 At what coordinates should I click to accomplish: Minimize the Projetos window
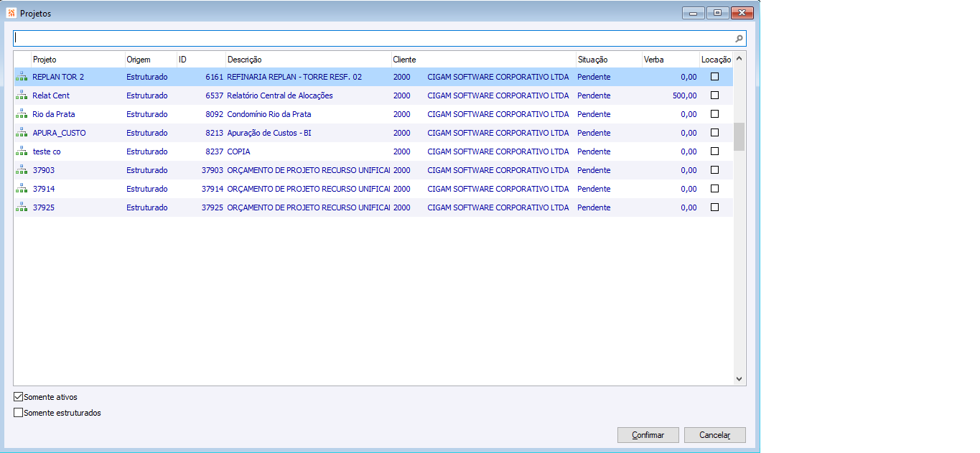click(x=694, y=12)
